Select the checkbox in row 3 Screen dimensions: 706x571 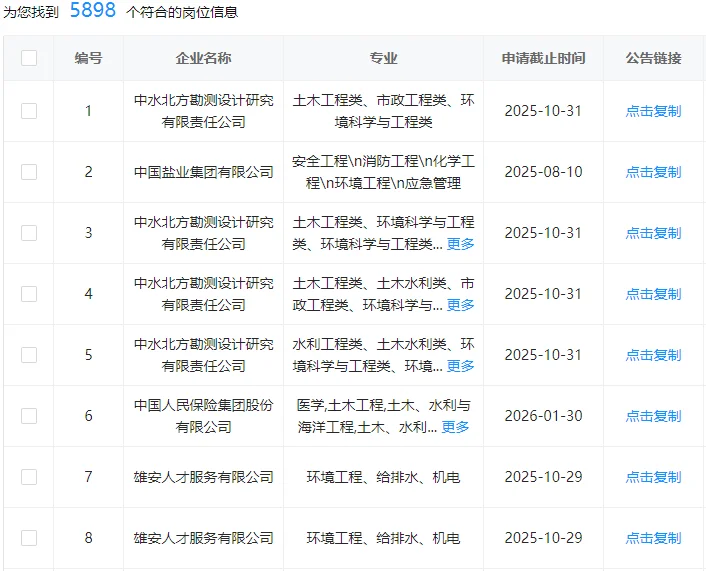point(29,233)
